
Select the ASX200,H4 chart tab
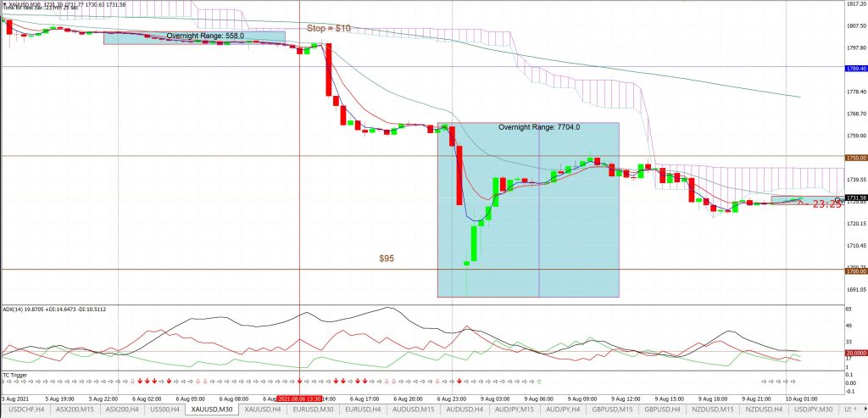click(122, 410)
